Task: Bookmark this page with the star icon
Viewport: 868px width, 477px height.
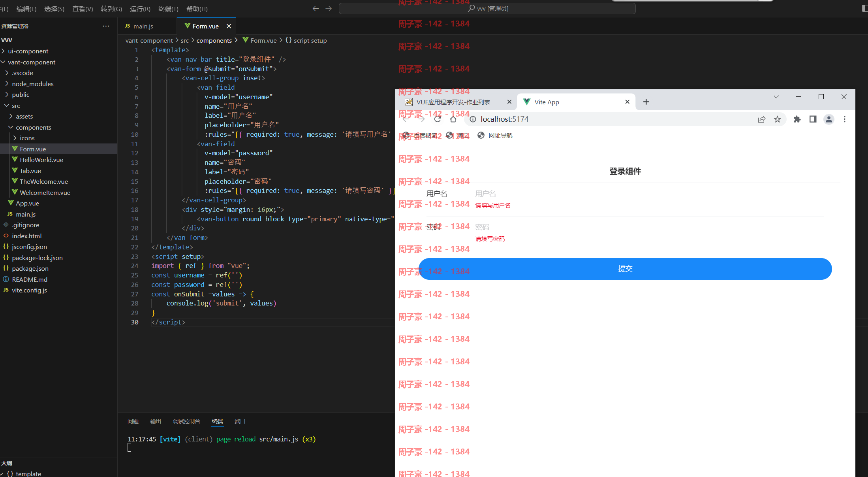Action: [x=777, y=119]
